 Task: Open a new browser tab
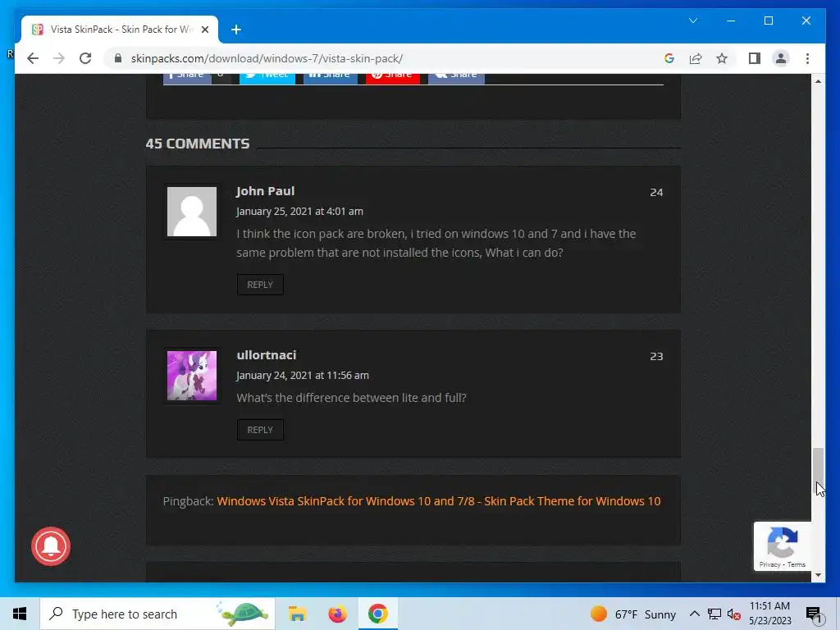(235, 30)
